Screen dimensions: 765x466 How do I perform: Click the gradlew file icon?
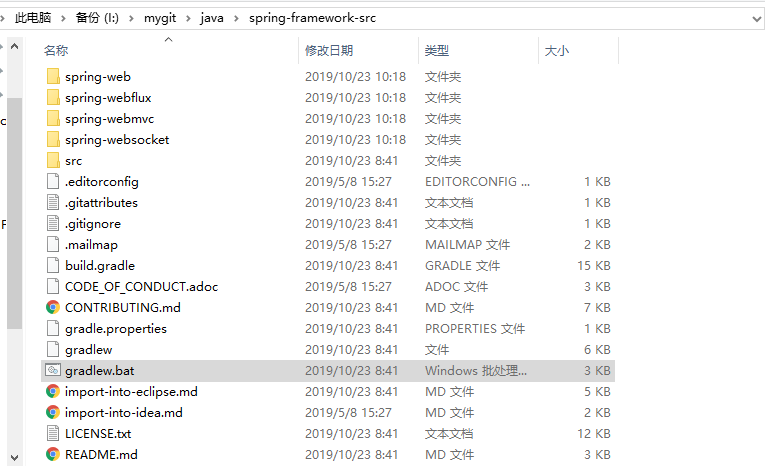[53, 349]
